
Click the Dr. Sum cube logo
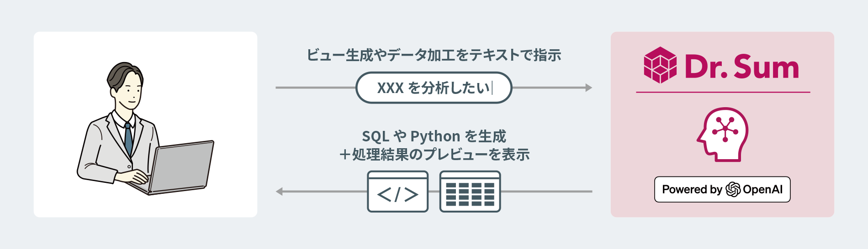pos(660,65)
